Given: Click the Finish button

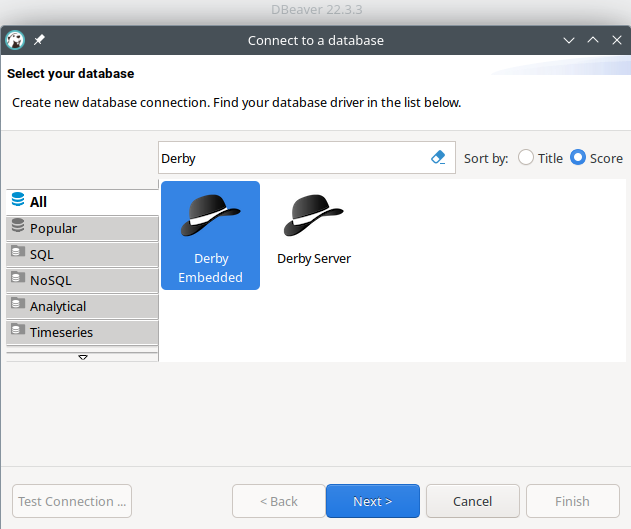Looking at the screenshot, I should [573, 501].
